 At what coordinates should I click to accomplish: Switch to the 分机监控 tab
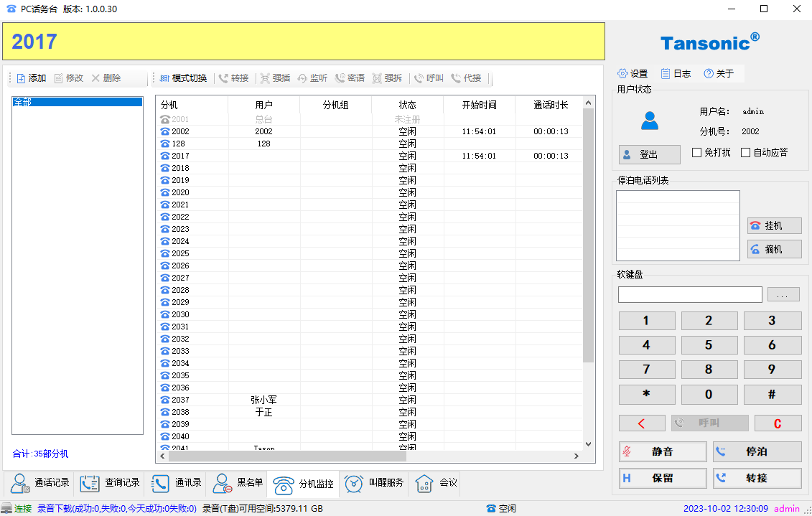coord(304,484)
